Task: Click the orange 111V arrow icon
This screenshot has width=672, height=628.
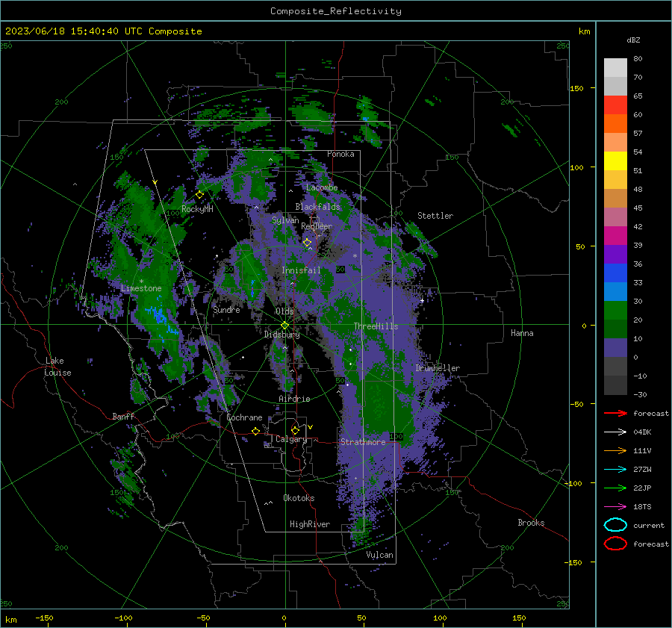Action: pos(615,450)
